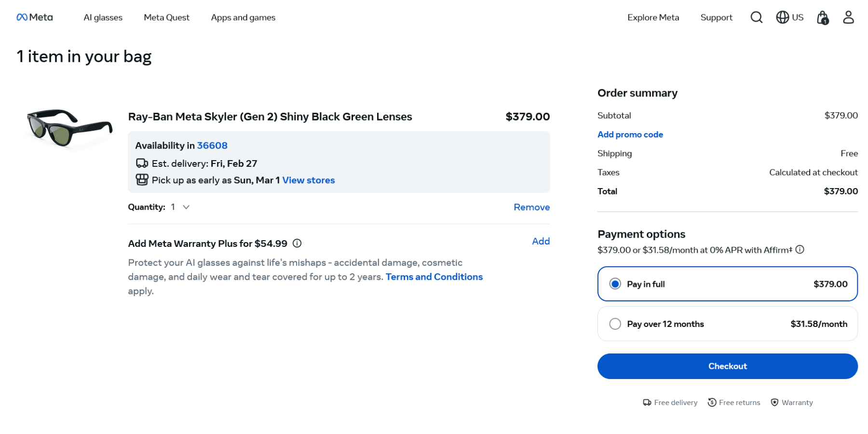Click the delivery truck icon beside Est. delivery
This screenshot has width=868, height=434.
coord(142,163)
